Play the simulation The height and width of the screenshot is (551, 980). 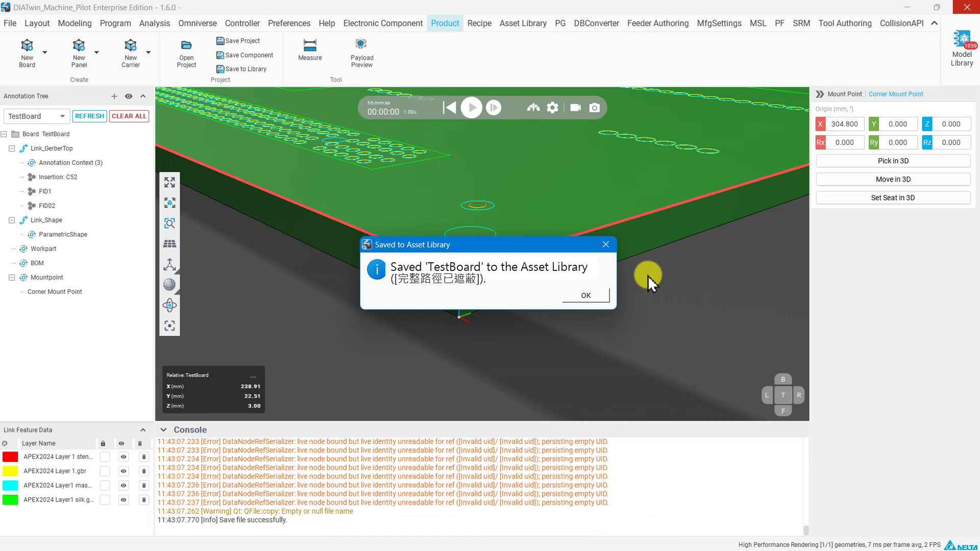(471, 108)
